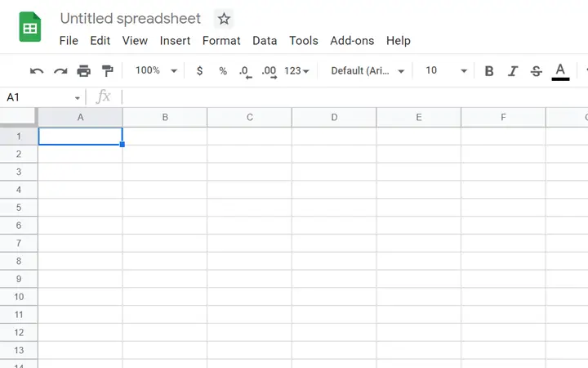Click the Redo arrow icon
This screenshot has width=588, height=368.
[x=60, y=71]
